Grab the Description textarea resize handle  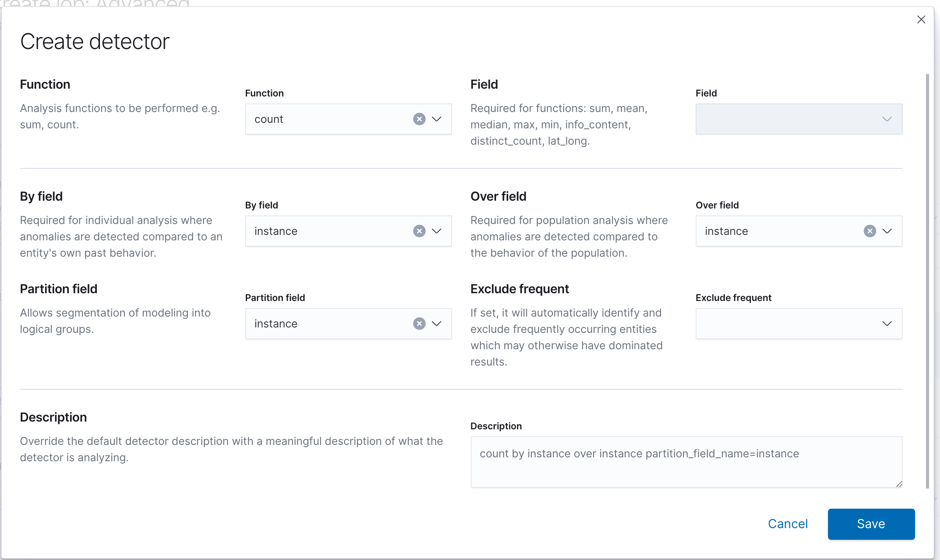(x=899, y=484)
